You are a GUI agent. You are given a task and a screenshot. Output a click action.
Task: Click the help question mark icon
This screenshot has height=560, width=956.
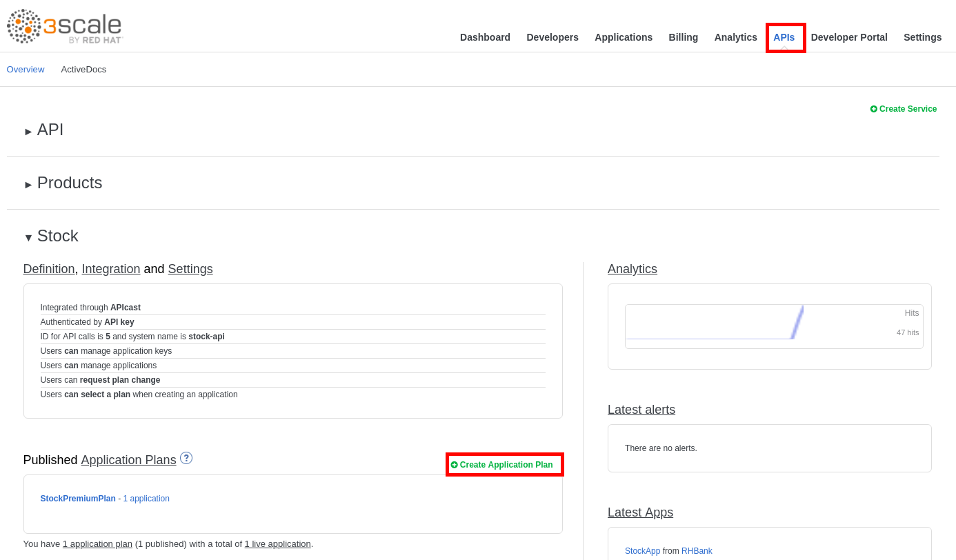point(186,458)
